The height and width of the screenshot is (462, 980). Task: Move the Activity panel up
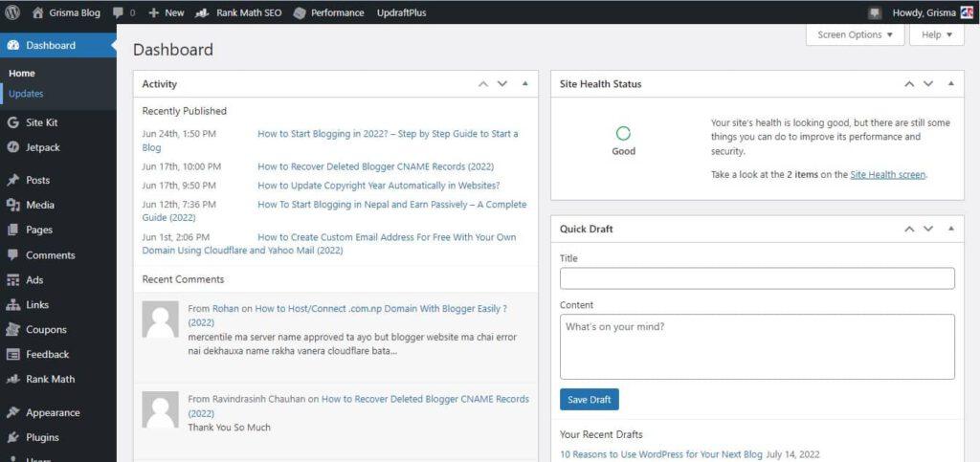[x=483, y=83]
